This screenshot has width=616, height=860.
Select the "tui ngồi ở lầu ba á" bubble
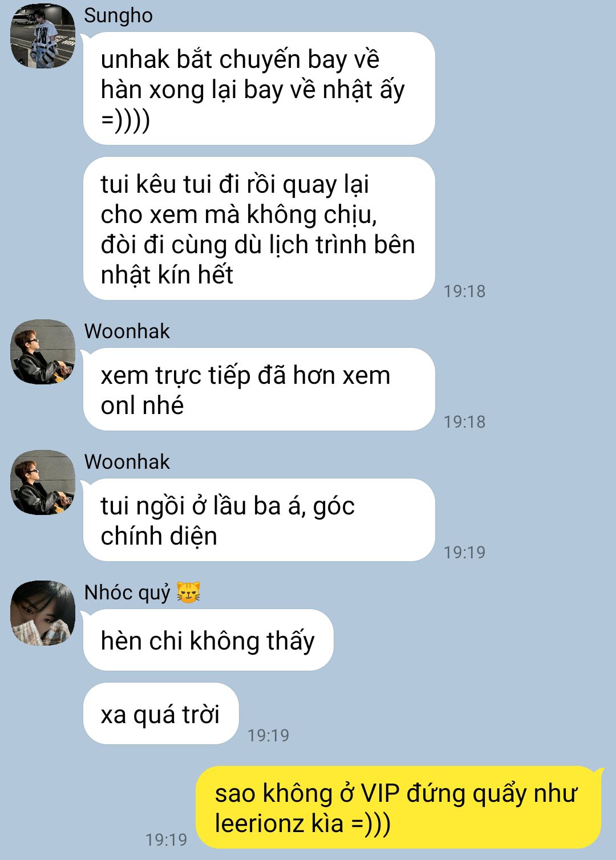click(259, 520)
